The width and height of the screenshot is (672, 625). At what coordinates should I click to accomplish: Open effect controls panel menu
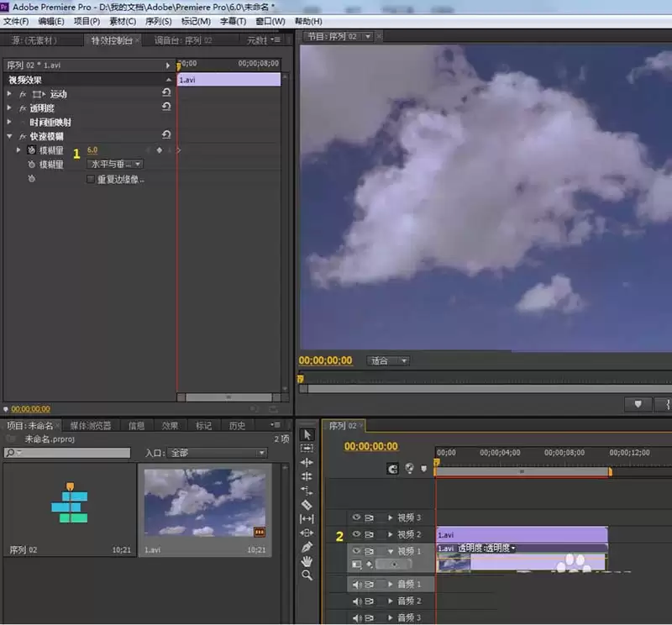(276, 39)
